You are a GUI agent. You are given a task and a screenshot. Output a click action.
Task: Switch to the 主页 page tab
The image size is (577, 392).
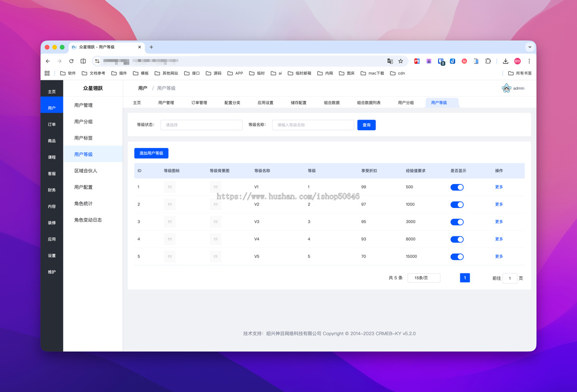(137, 103)
